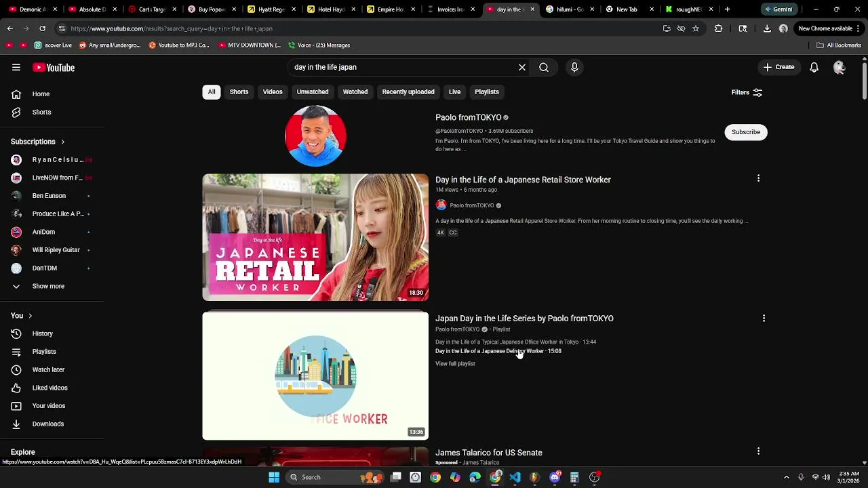Open Chrome downloads icon

[767, 28]
